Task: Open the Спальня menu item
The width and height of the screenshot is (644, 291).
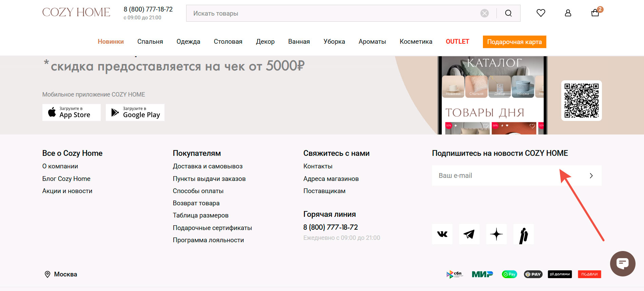Action: 150,42
